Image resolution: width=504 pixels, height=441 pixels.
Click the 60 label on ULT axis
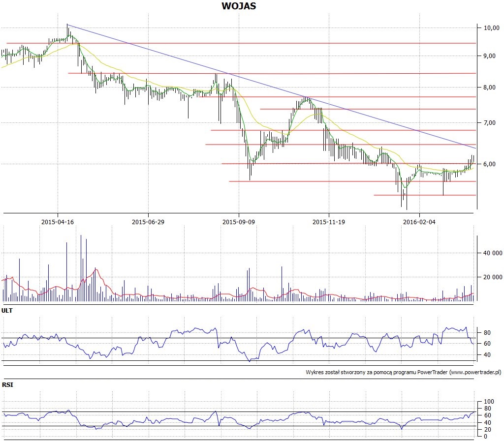pyautogui.click(x=487, y=344)
